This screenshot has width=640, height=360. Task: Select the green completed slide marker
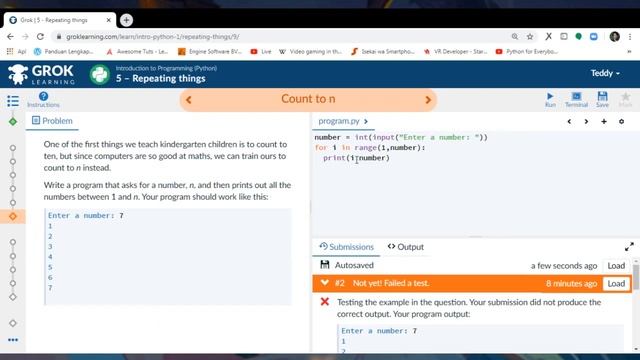click(13, 121)
